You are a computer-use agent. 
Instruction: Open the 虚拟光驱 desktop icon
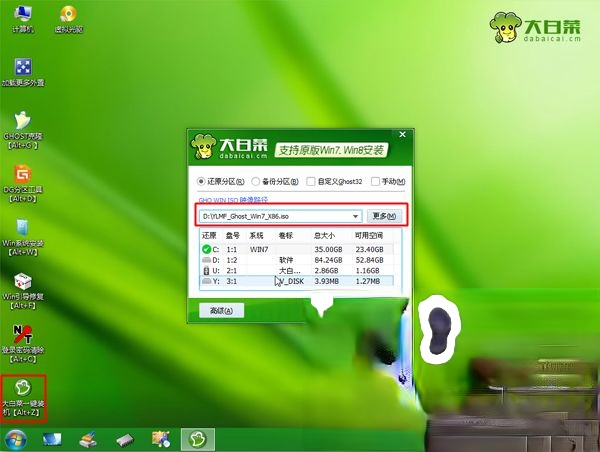pyautogui.click(x=68, y=19)
